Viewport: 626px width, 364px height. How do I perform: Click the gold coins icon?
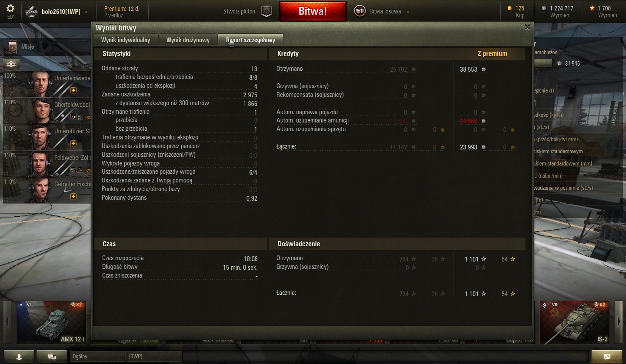coord(510,8)
